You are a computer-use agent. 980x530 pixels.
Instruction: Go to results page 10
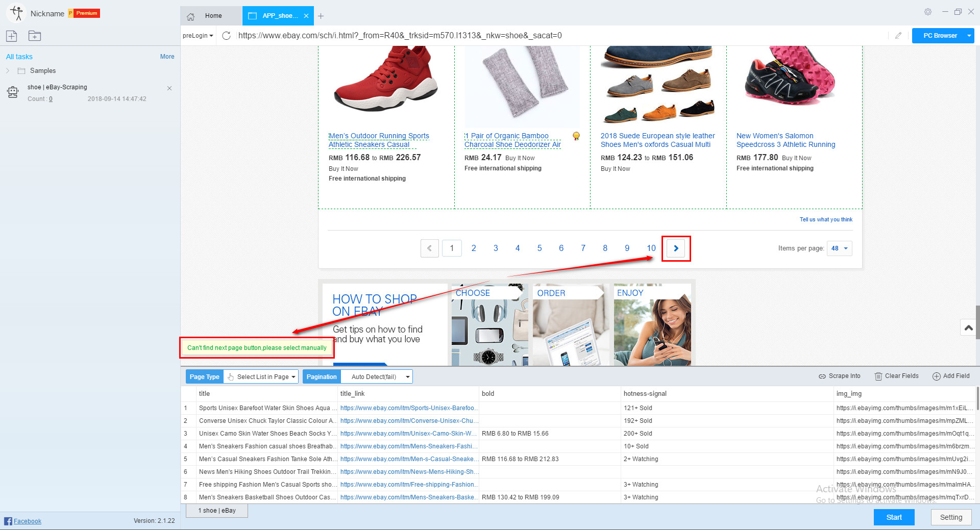651,248
